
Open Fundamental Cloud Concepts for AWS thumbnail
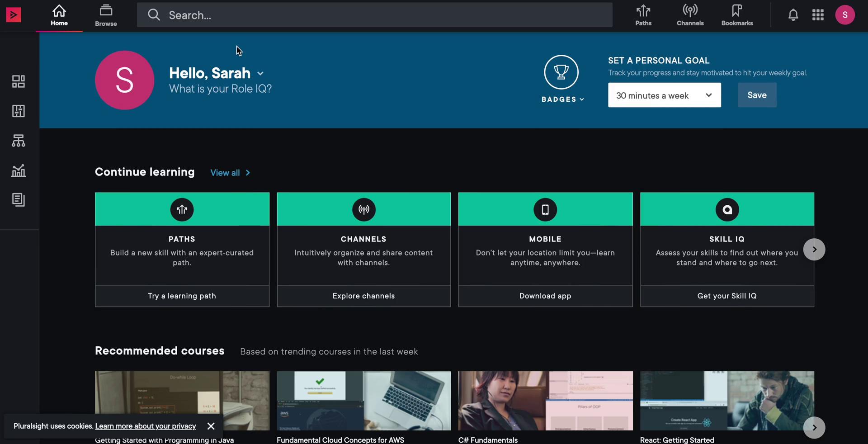coord(364,401)
